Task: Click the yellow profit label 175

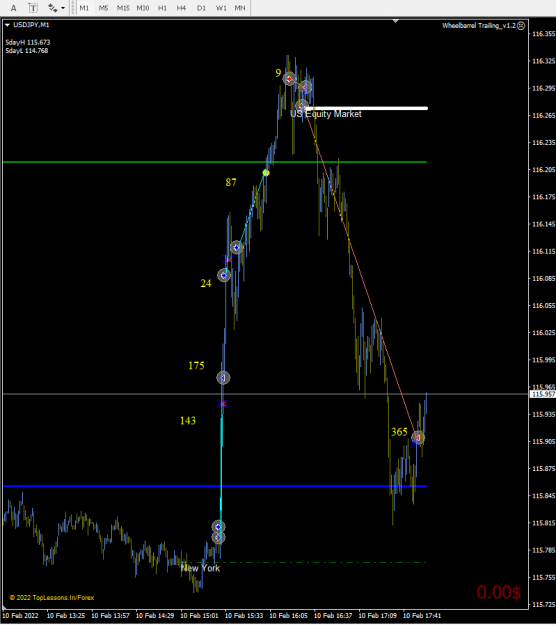Action: (196, 366)
